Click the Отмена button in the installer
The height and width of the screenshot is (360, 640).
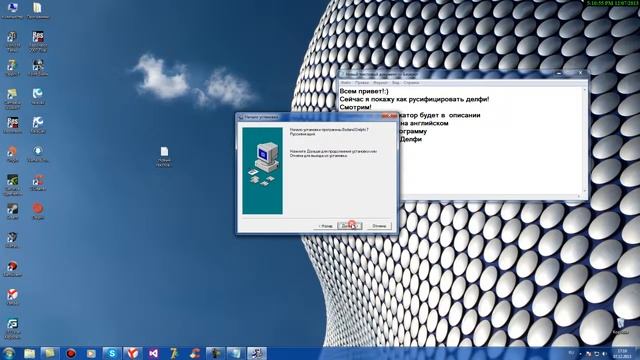tap(379, 226)
